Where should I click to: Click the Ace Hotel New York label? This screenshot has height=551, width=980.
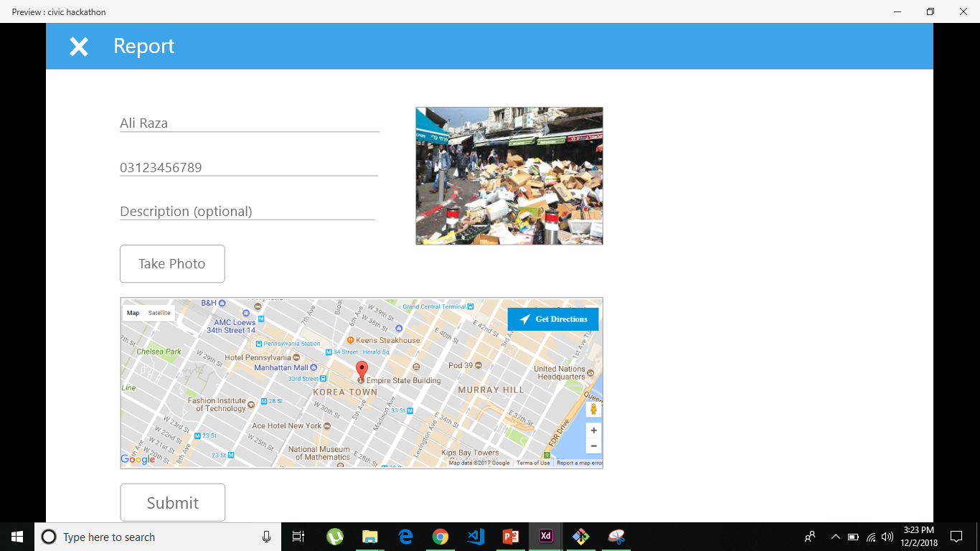286,425
